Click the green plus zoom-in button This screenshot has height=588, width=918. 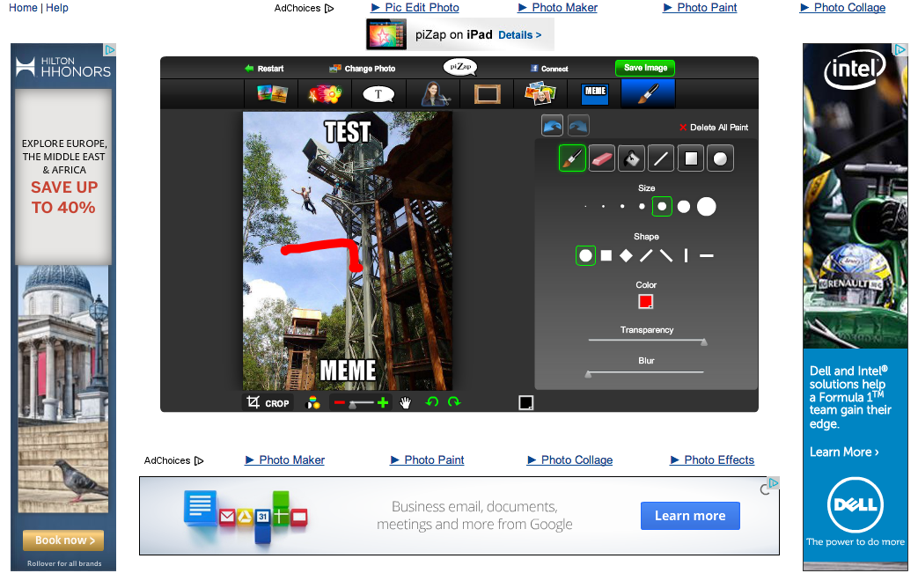point(383,402)
